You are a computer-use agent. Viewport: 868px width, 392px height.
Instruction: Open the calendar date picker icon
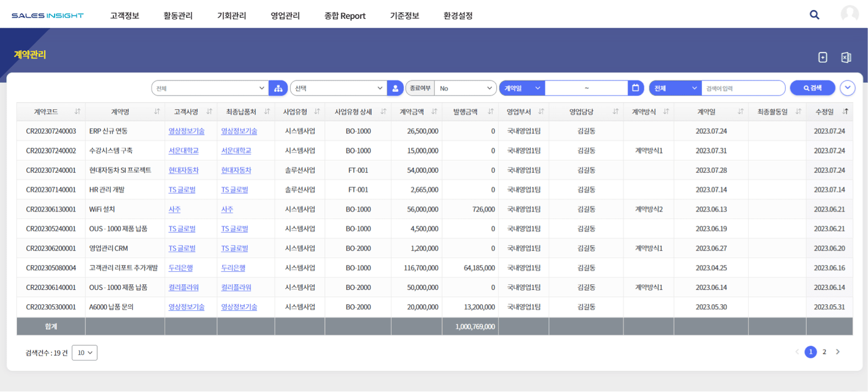[635, 88]
